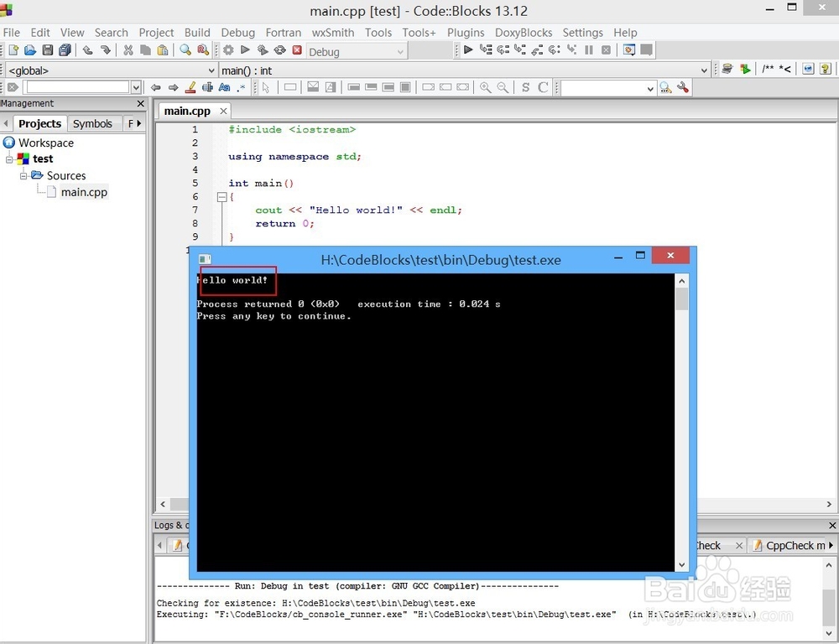Click the Rebuild circular arrows icon
This screenshot has height=644, width=839.
point(280,50)
